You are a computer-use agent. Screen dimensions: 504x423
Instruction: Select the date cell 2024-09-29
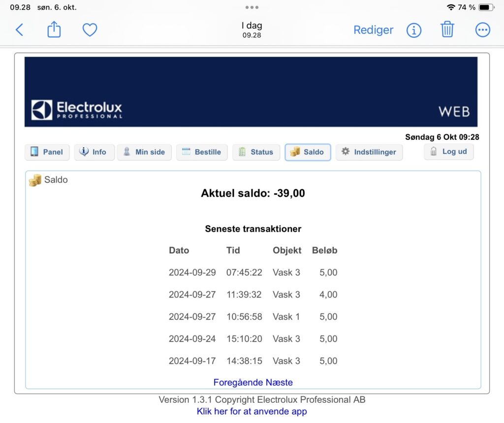(x=192, y=272)
